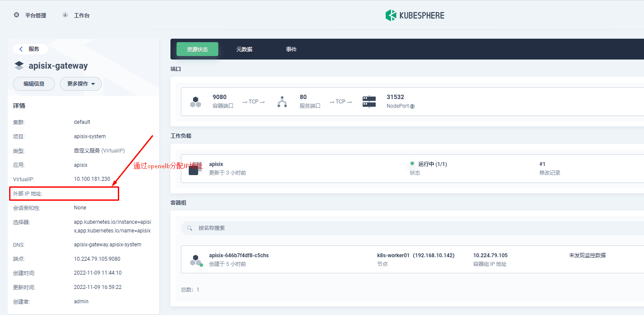Click the container port number 9080

tap(220, 97)
